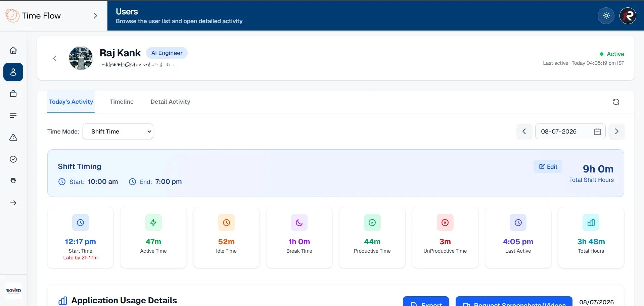Switch to the Timeline tab

[122, 102]
